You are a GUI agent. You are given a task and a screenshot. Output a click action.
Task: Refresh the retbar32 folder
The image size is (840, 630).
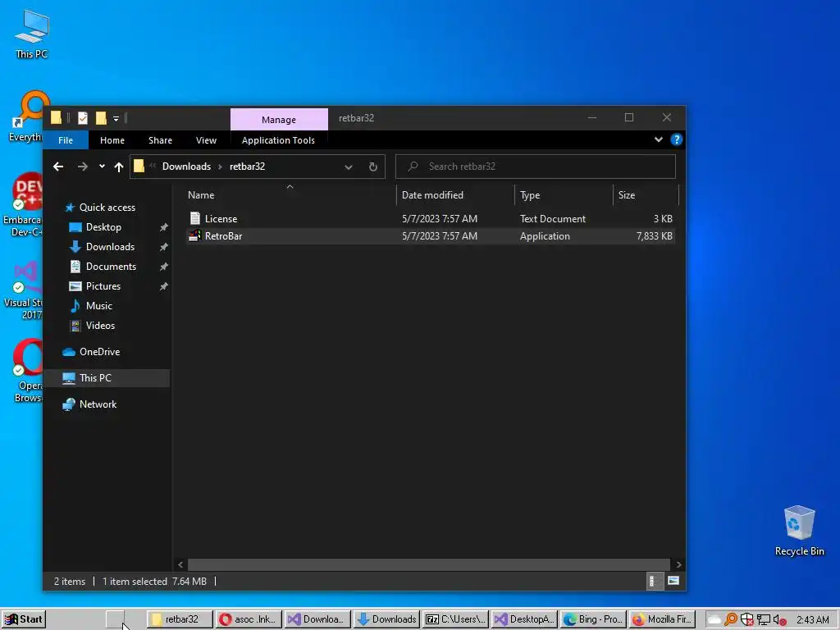(x=373, y=167)
